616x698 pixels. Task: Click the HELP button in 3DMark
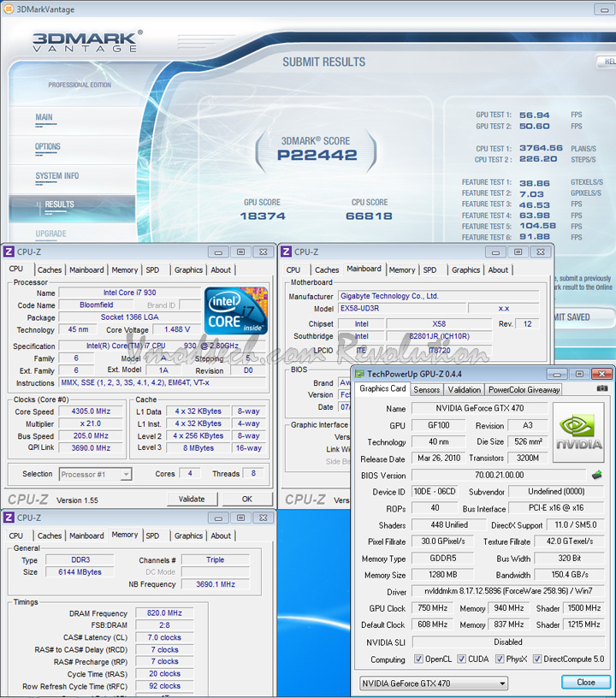(x=607, y=62)
